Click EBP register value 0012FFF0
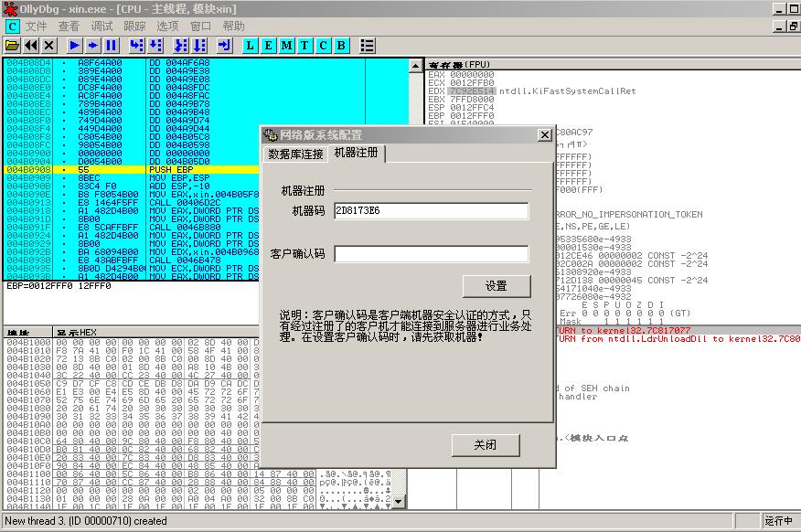The width and height of the screenshot is (801, 532). point(472,116)
